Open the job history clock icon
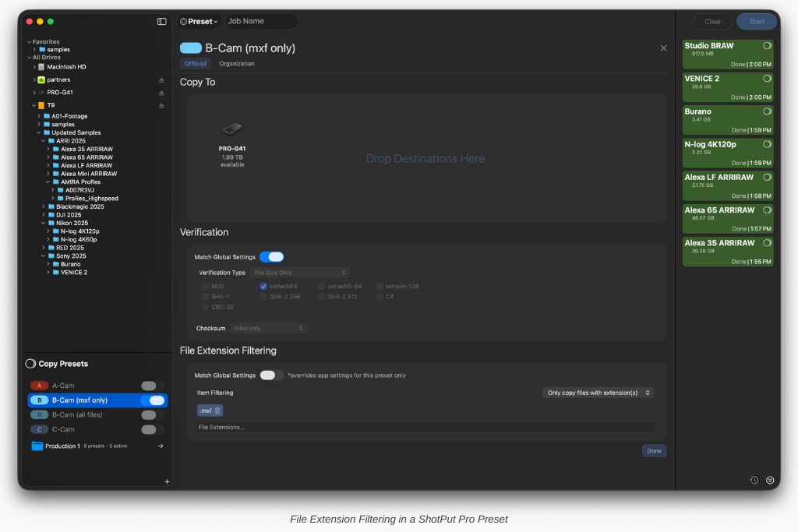798x532 pixels. point(754,480)
